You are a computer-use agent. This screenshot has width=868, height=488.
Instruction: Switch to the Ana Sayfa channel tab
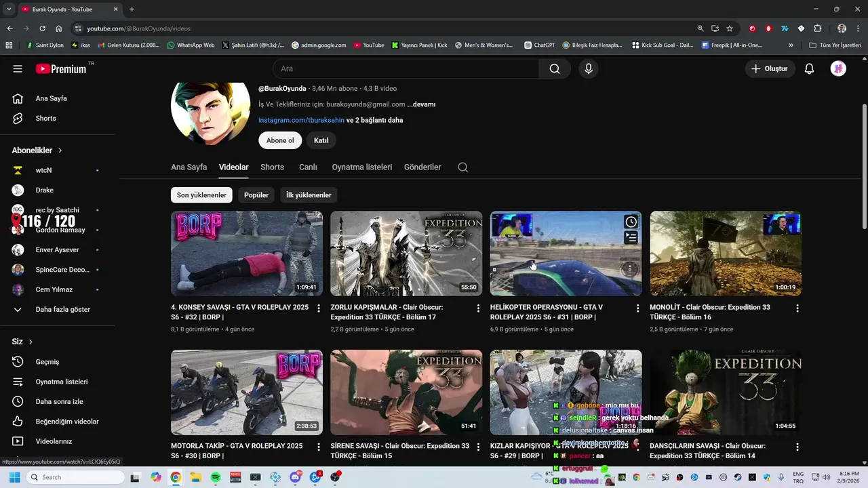tap(189, 167)
